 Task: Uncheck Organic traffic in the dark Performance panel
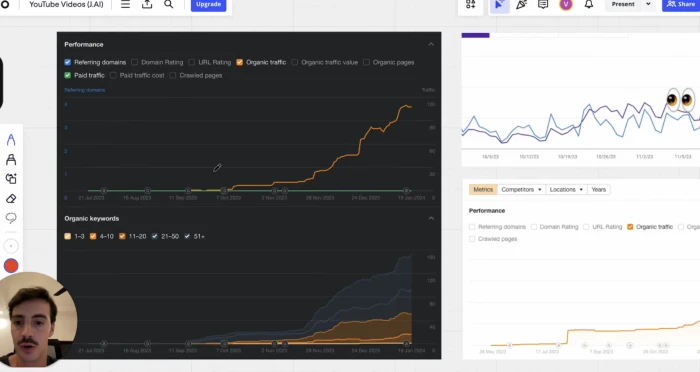pyautogui.click(x=240, y=62)
